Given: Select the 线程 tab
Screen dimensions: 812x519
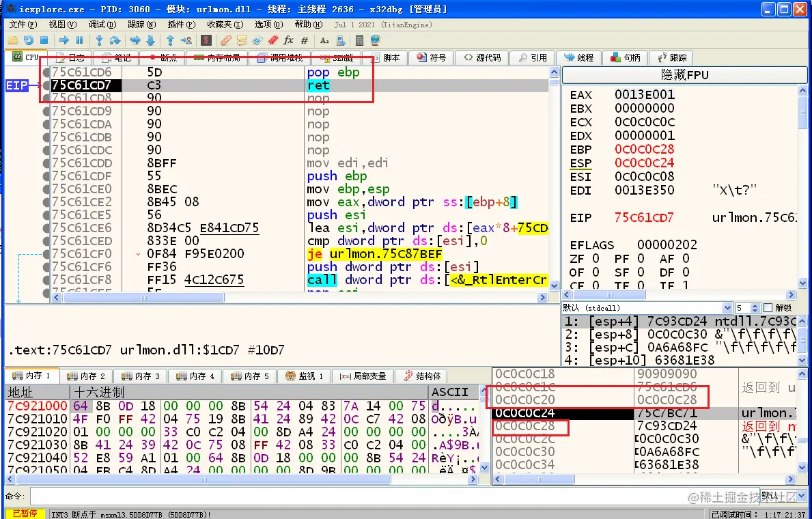Looking at the screenshot, I should coord(579,57).
